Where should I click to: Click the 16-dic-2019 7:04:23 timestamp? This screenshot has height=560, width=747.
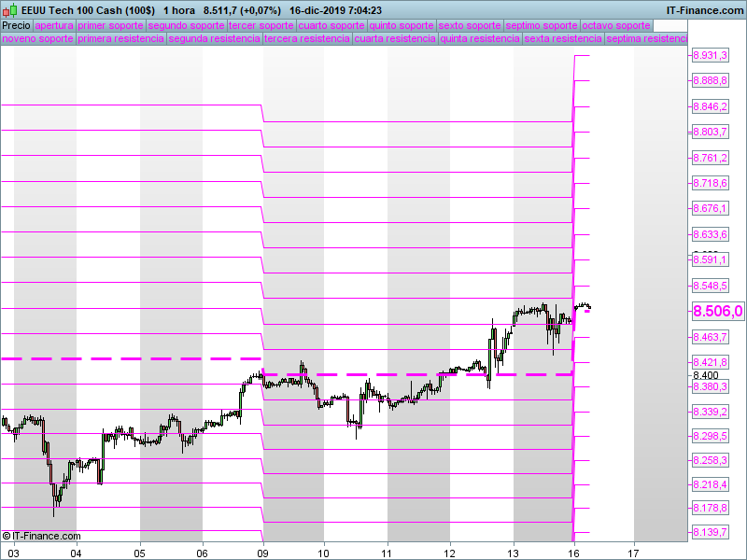point(335,10)
